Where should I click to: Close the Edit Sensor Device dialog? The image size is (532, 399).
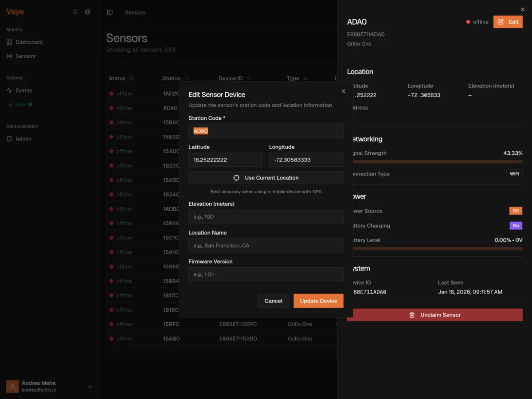coord(343,91)
